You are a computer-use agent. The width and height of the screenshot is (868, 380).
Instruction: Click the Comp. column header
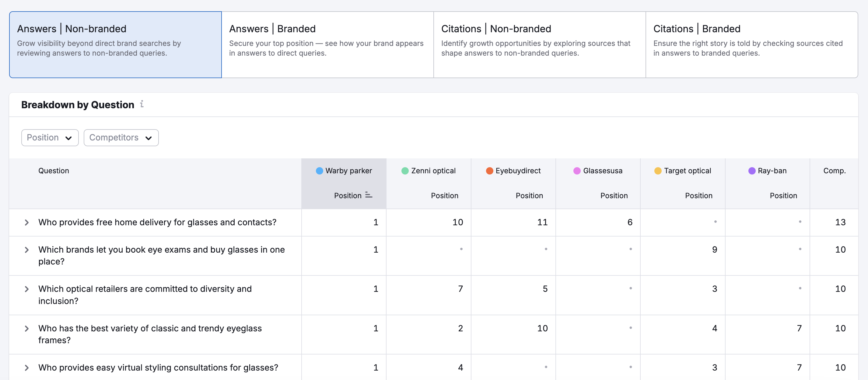pyautogui.click(x=834, y=171)
